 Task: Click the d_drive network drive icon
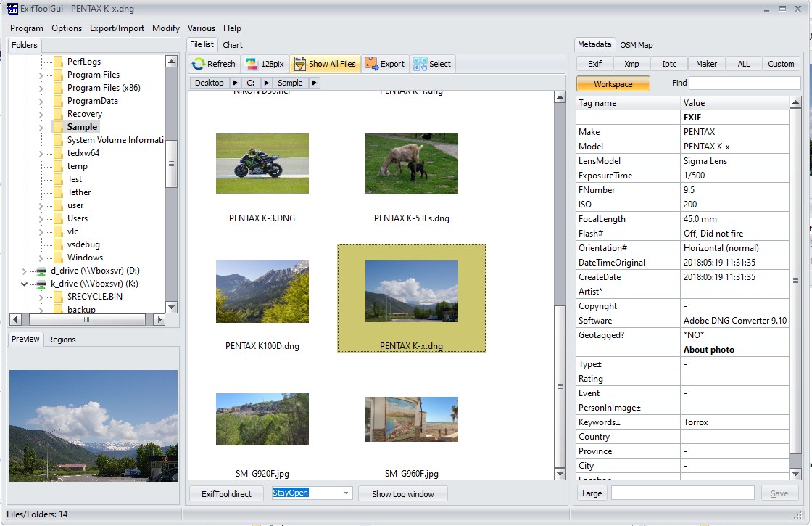(41, 271)
